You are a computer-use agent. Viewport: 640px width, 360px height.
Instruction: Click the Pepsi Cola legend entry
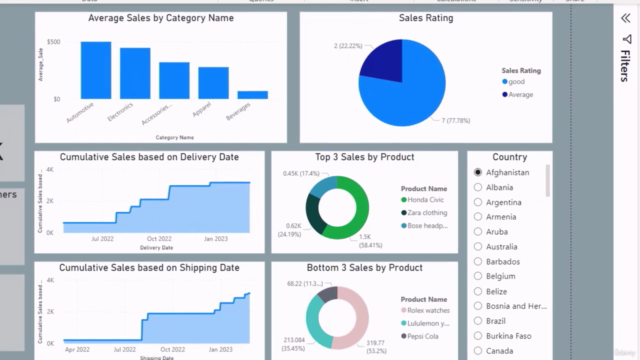click(x=420, y=336)
